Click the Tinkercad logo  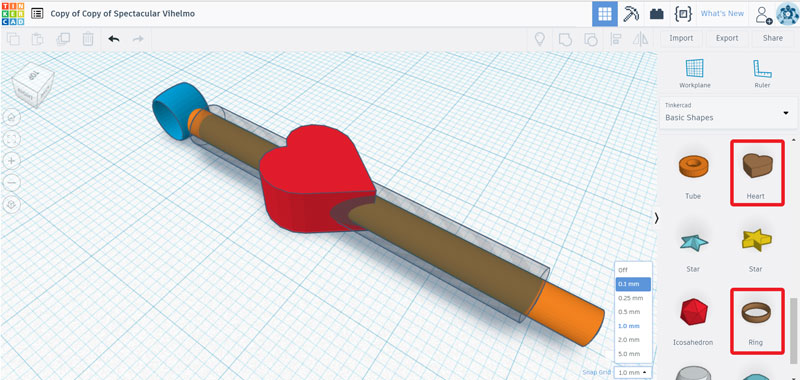pyautogui.click(x=13, y=14)
